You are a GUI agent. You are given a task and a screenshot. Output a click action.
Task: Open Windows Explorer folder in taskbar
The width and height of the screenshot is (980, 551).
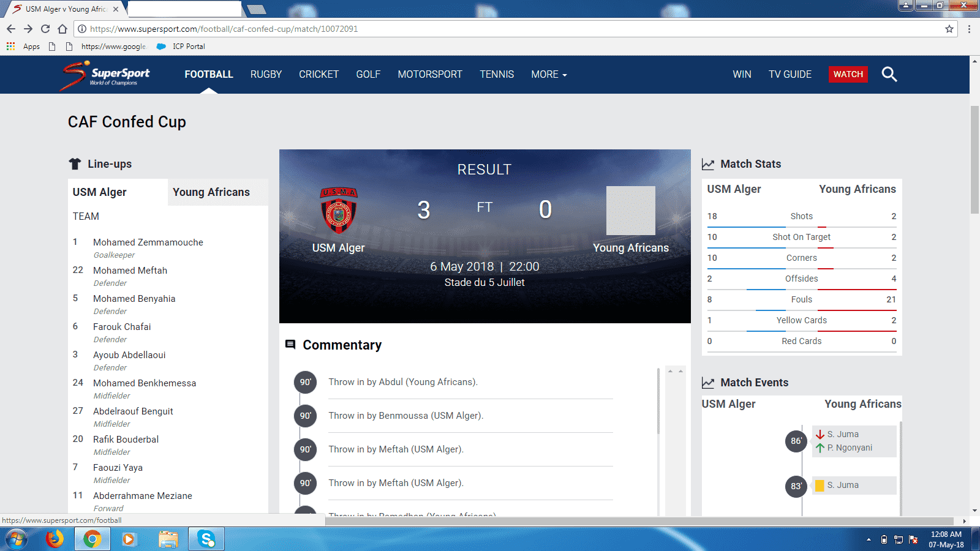click(x=168, y=539)
